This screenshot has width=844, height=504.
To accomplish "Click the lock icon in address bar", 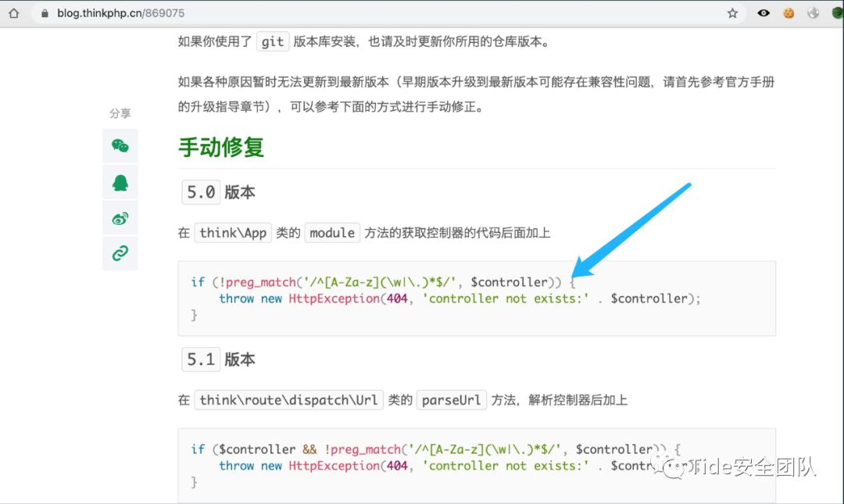I will pyautogui.click(x=45, y=13).
